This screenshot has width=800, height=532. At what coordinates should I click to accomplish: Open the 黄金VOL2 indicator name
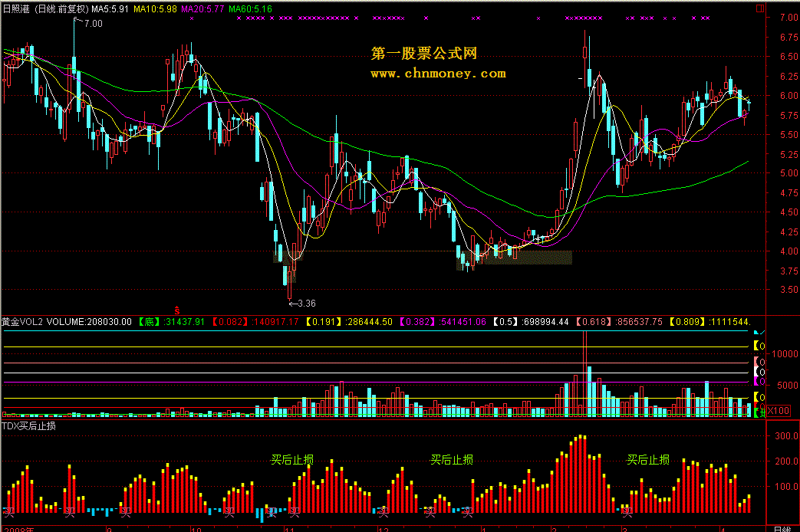click(x=22, y=322)
